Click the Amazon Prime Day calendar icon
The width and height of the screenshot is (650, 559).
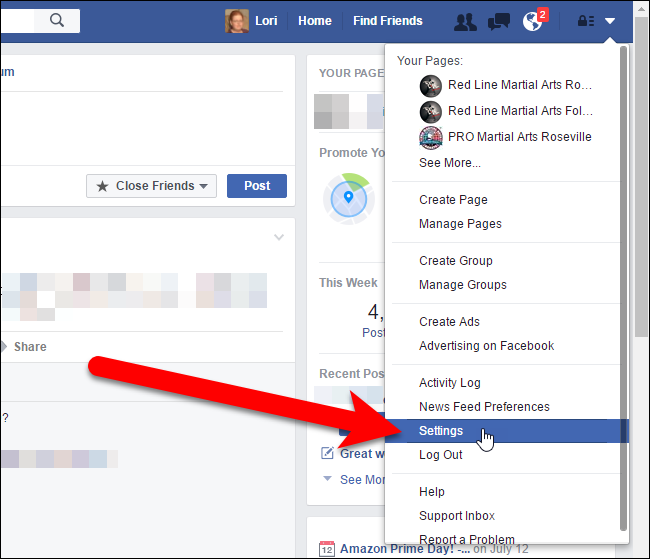coord(327,549)
